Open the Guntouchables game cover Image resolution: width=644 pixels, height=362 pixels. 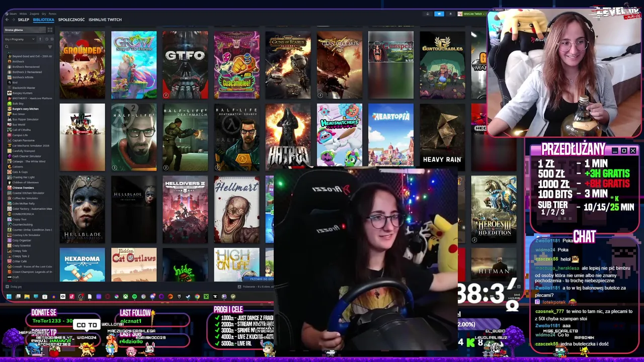pos(442,65)
